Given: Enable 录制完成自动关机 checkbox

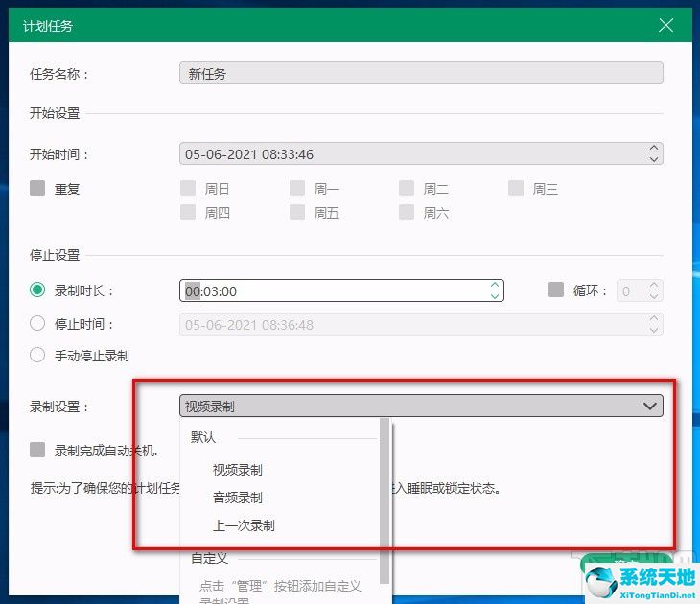Looking at the screenshot, I should 37,450.
